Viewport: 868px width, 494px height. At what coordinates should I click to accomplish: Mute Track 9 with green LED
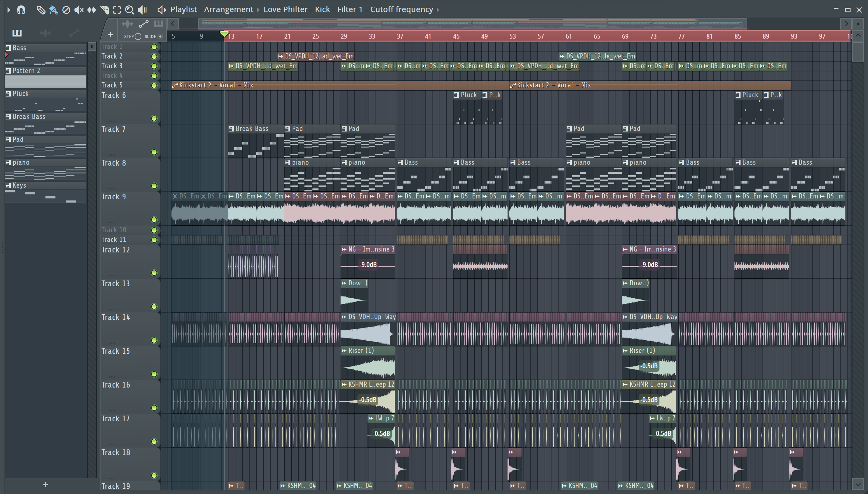pyautogui.click(x=154, y=220)
